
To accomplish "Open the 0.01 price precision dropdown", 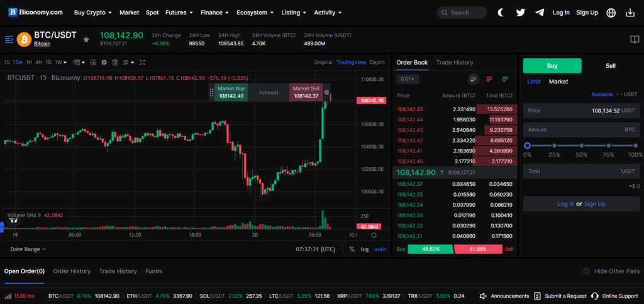I will [x=408, y=79].
